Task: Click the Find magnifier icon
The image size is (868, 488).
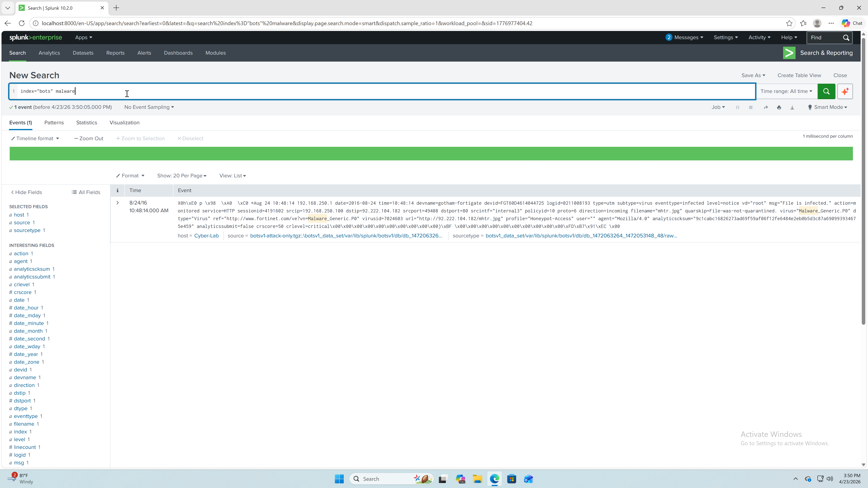Action: pyautogui.click(x=846, y=37)
